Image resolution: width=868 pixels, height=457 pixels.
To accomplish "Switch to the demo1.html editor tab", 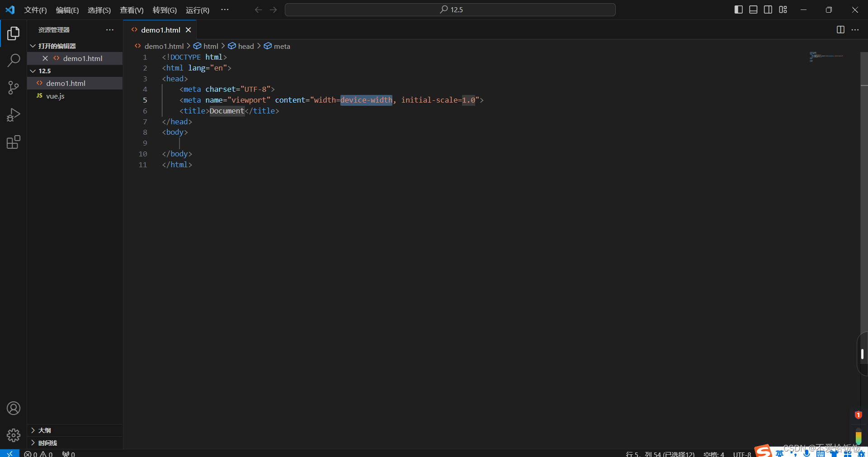I will [160, 30].
